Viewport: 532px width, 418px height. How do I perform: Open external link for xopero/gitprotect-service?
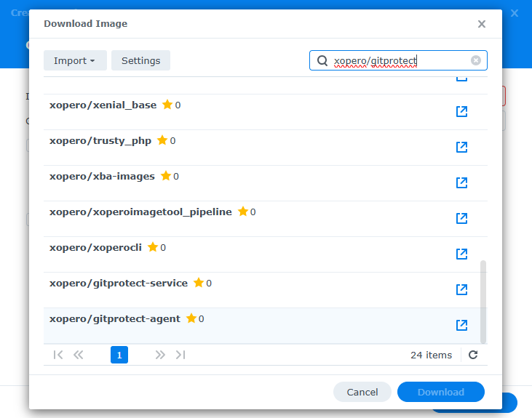pyautogui.click(x=461, y=290)
